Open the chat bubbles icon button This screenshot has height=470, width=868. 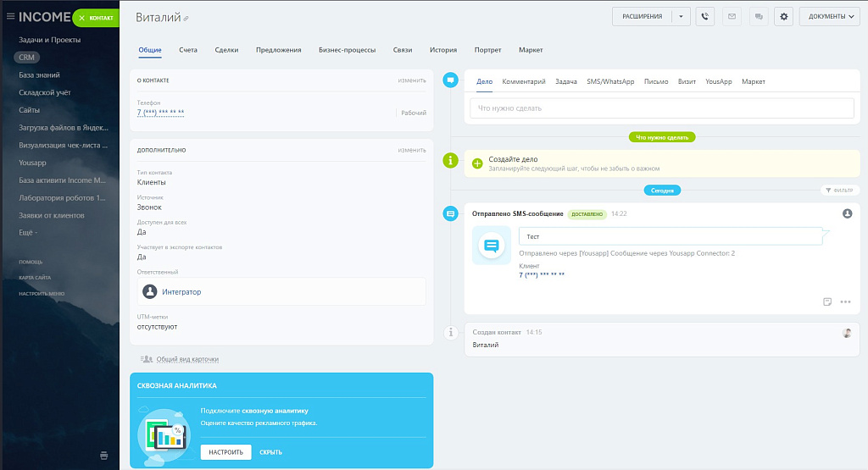[759, 16]
